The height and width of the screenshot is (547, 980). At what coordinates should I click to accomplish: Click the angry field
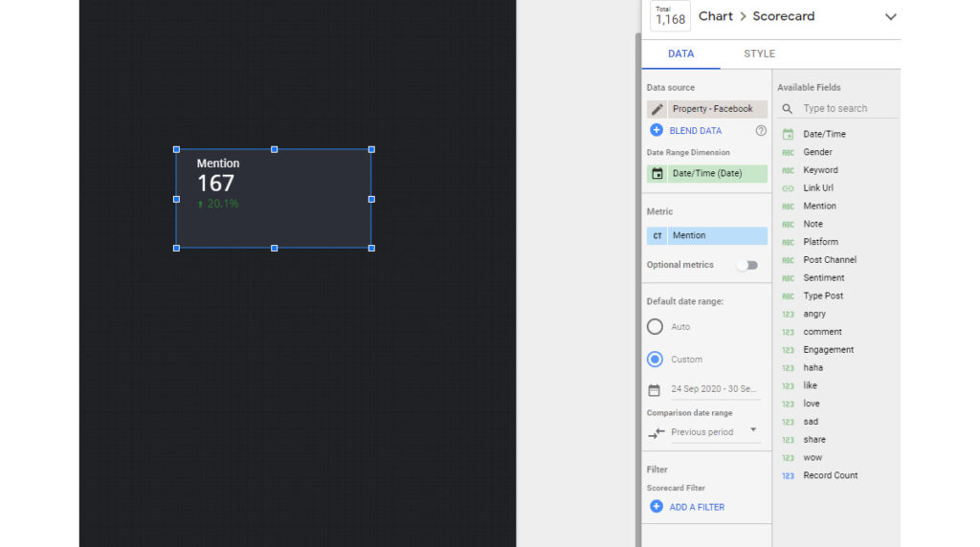(814, 314)
